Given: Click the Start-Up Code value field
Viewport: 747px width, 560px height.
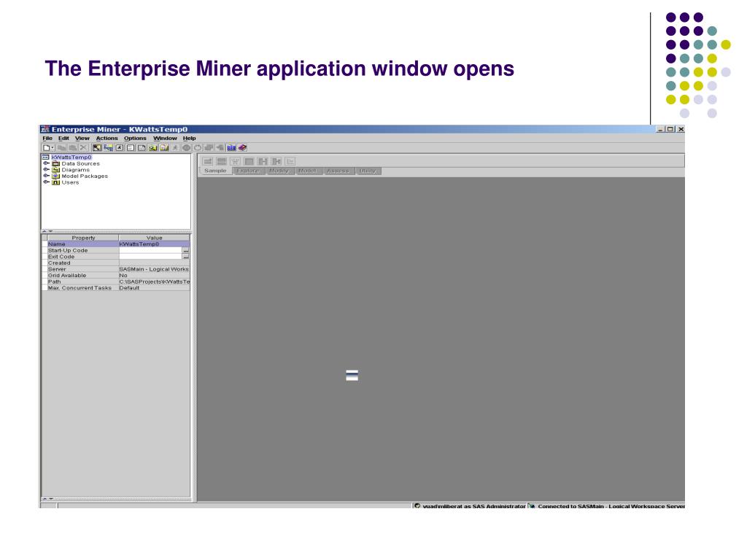Looking at the screenshot, I should tap(150, 250).
